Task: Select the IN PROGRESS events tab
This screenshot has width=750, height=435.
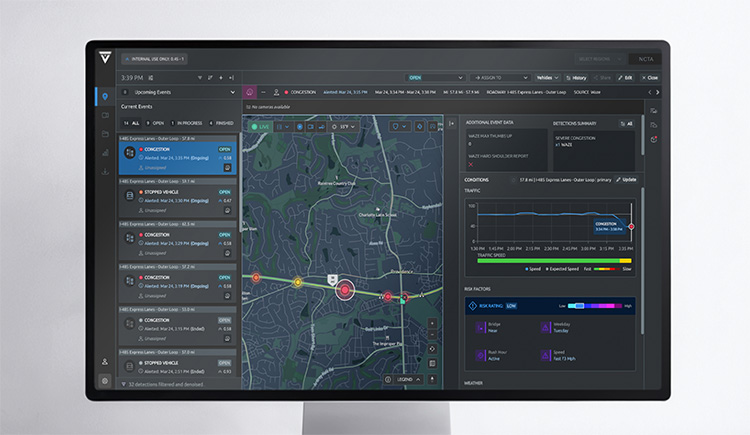Action: [187, 123]
